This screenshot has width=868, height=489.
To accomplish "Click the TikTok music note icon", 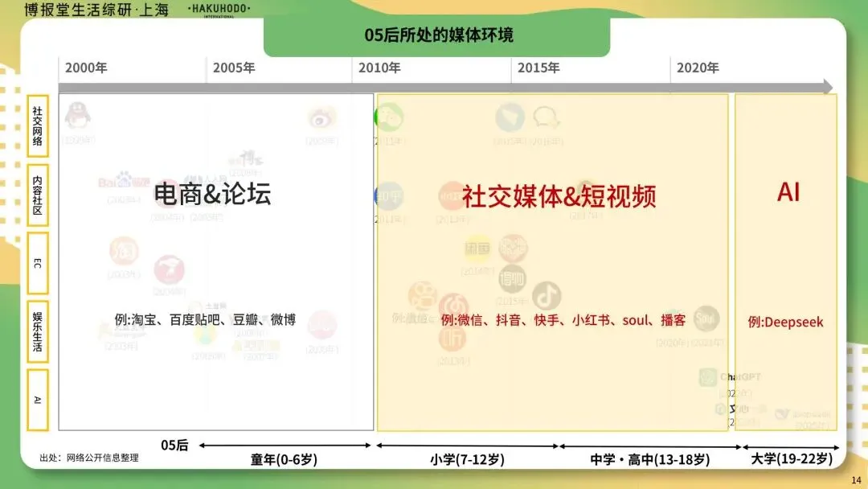I will 547,295.
